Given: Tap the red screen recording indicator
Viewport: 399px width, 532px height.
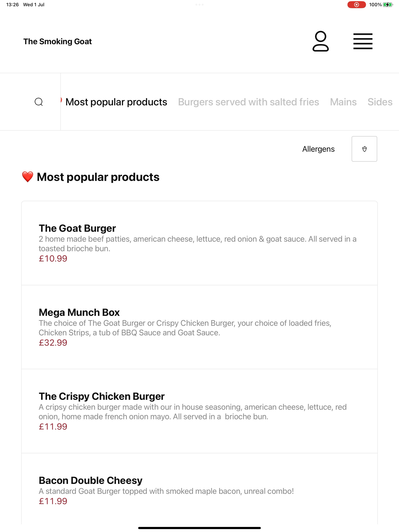Looking at the screenshot, I should tap(356, 4).
